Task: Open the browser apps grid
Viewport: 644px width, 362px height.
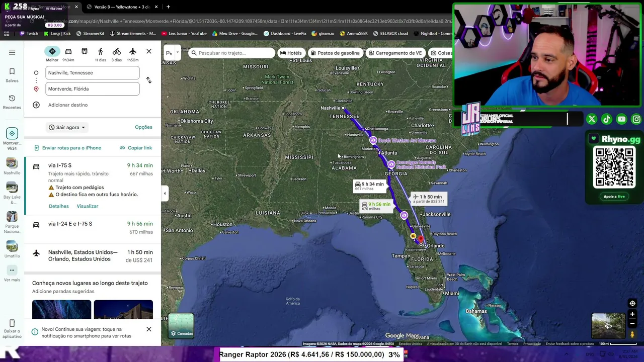Action: click(7, 34)
